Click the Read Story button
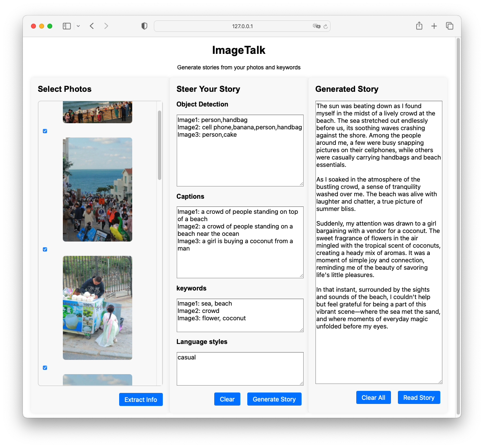This screenshot has width=484, height=448. [x=419, y=398]
